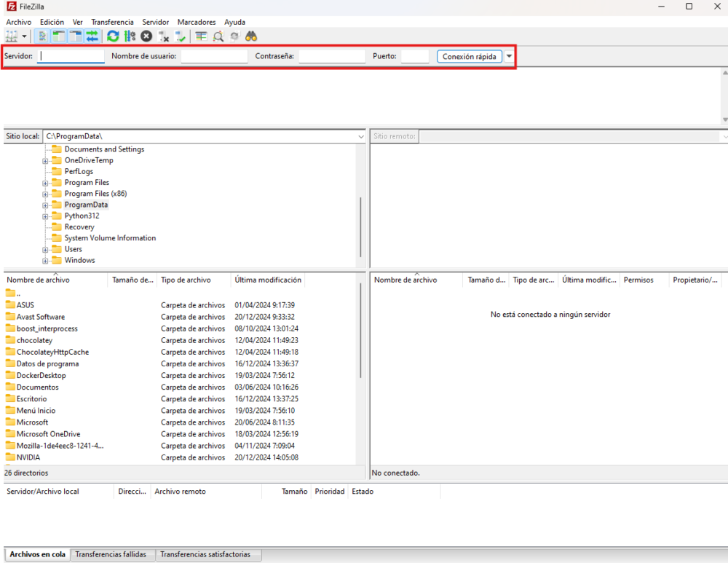This screenshot has width=728, height=563.
Task: Open the directory listing filters dialog
Action: pos(201,36)
